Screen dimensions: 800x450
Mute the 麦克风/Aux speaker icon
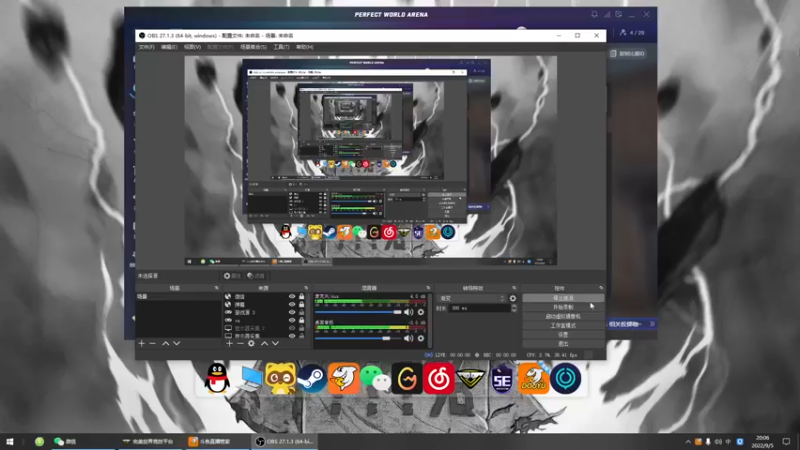[x=409, y=312]
